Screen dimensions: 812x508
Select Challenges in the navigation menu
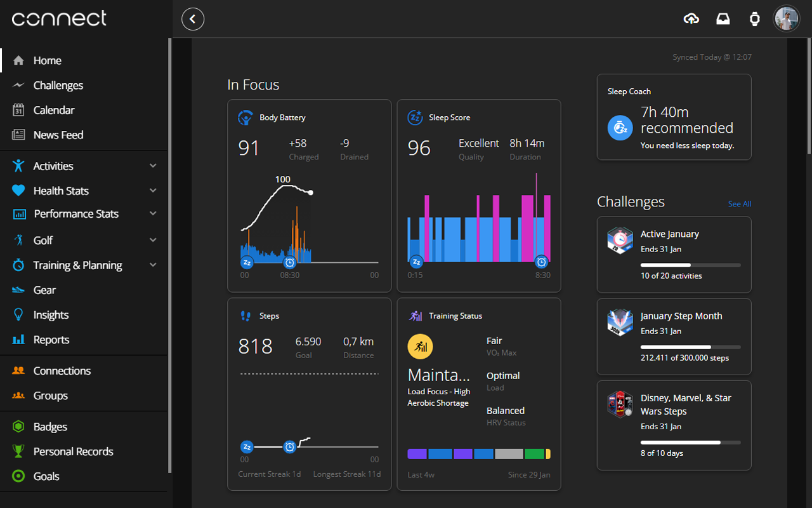tap(58, 85)
